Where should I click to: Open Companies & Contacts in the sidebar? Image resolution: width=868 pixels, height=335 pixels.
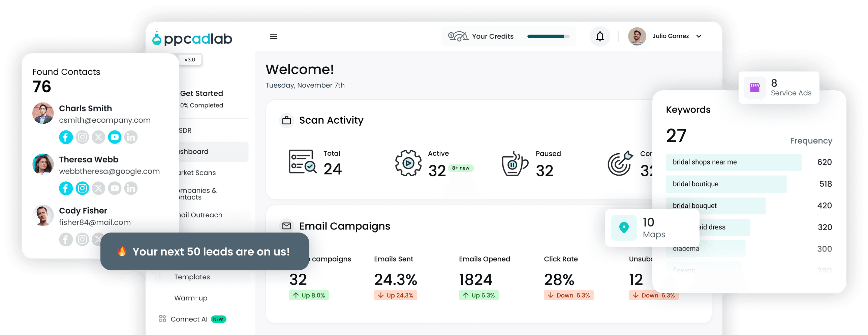pyautogui.click(x=198, y=194)
